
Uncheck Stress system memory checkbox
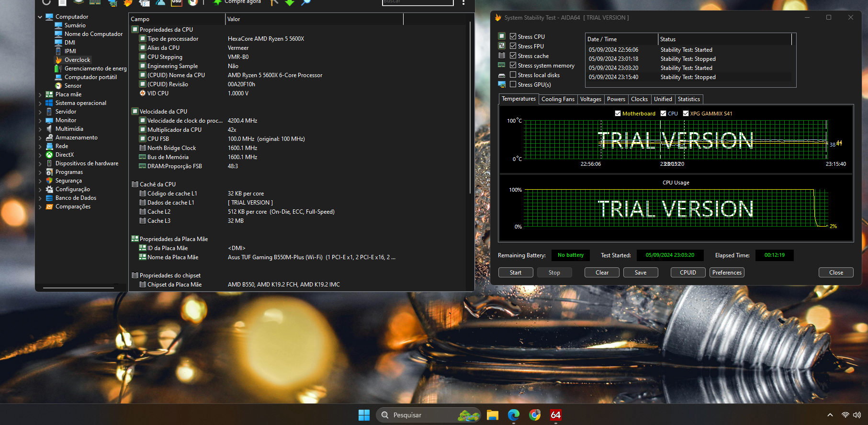pyautogui.click(x=513, y=65)
